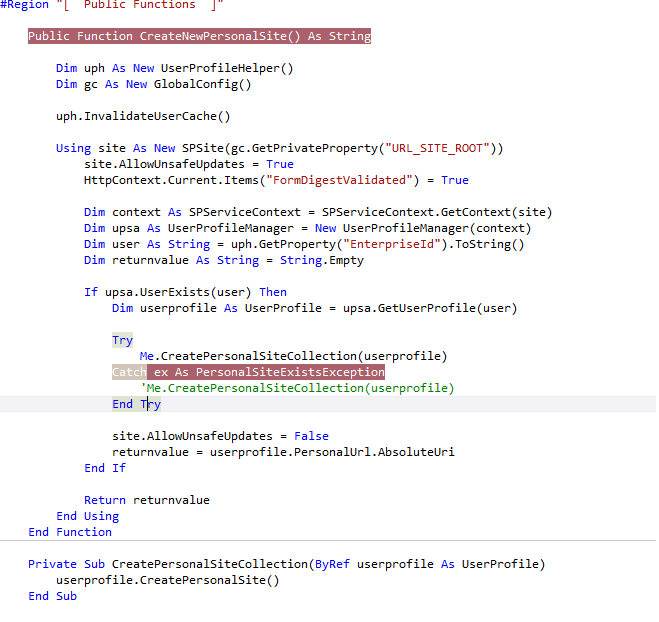Click the 'End Try' line
This screenshot has height=622, width=659.
[136, 404]
